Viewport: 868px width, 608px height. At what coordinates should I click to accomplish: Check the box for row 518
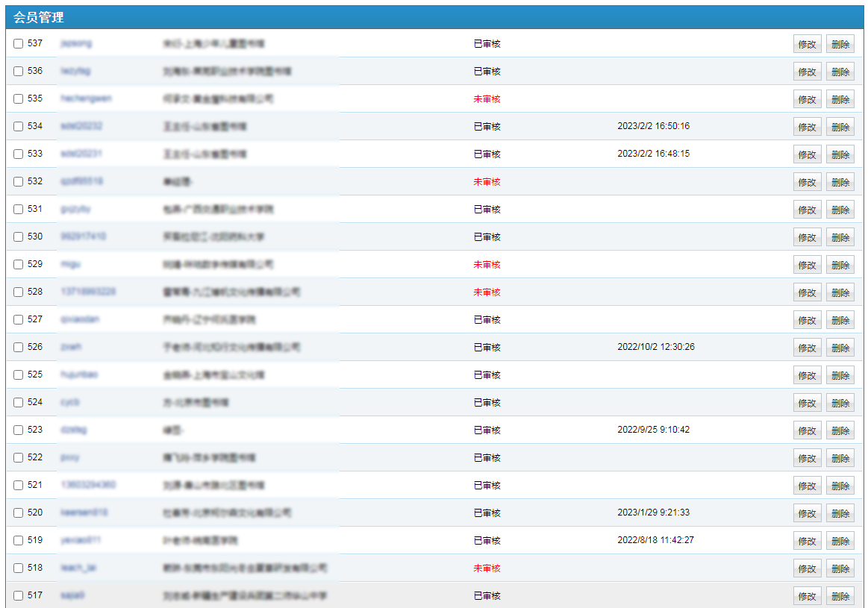click(19, 568)
